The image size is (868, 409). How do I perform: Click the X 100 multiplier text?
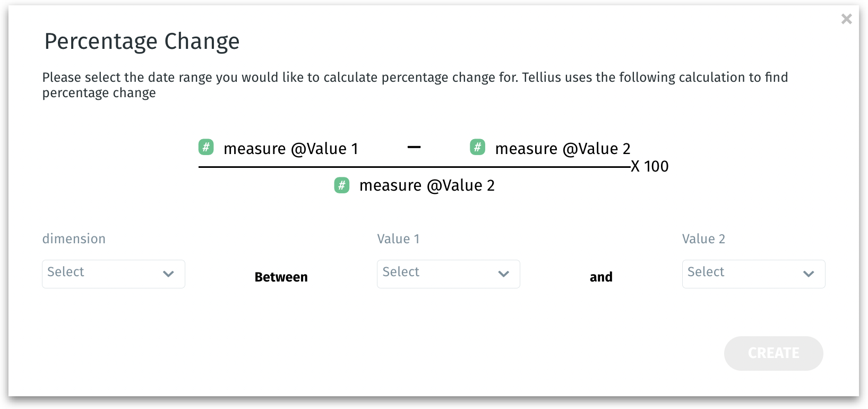click(649, 167)
